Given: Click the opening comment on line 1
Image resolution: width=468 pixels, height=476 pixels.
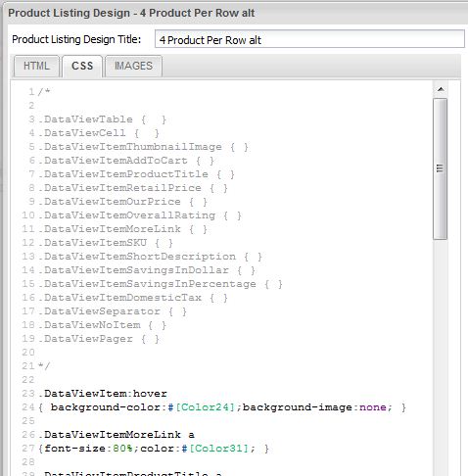Looking at the screenshot, I should 44,92.
